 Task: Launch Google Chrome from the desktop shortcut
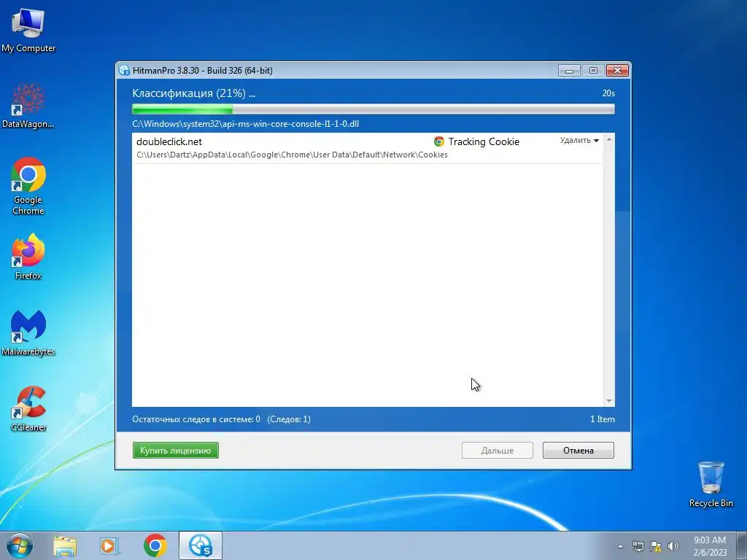(x=28, y=186)
